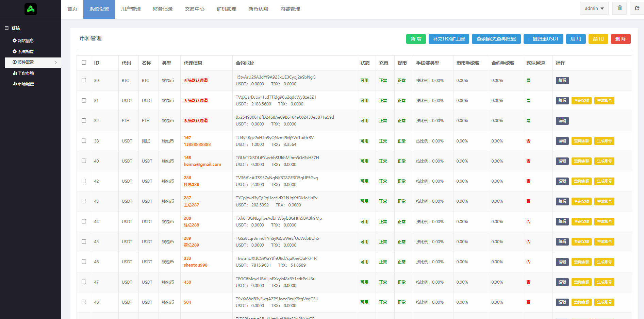Click 查询余额 for row ID 43
The height and width of the screenshot is (319, 644).
coord(581,201)
